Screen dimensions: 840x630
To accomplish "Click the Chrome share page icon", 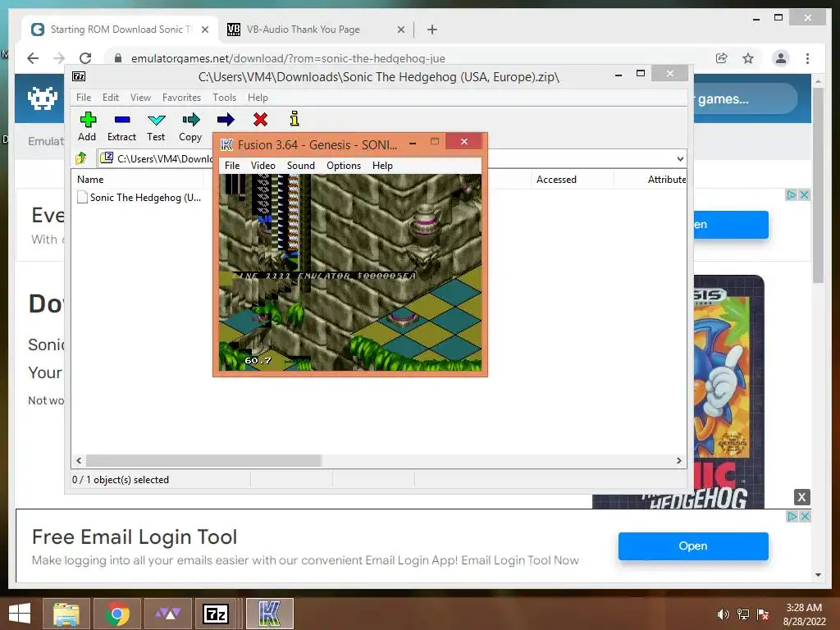I will (722, 58).
